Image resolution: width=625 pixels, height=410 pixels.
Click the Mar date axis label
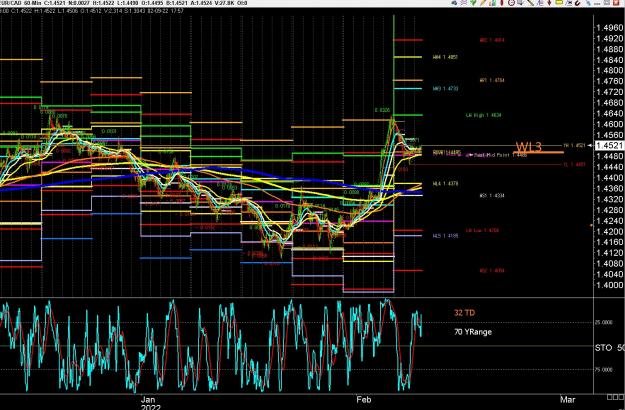click(x=568, y=399)
